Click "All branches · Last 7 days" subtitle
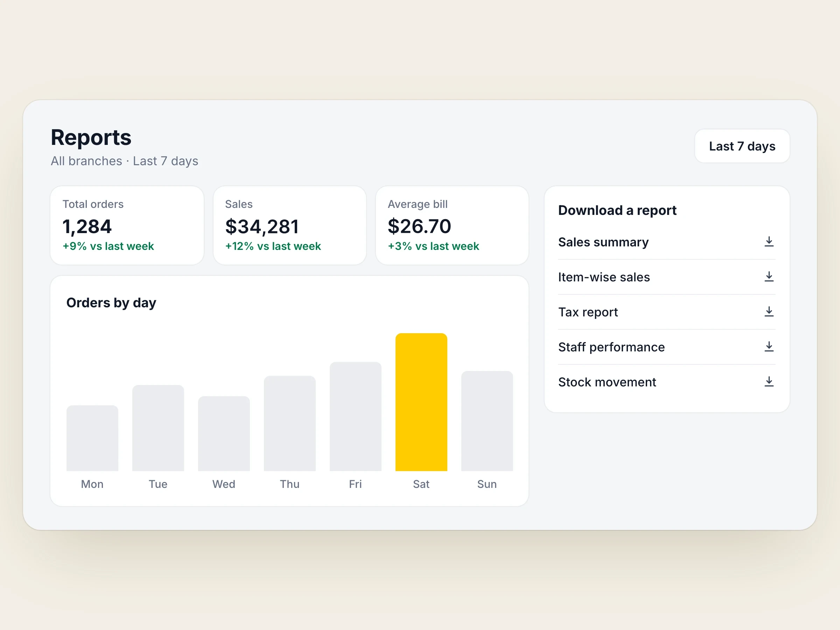This screenshot has width=840, height=630. (x=125, y=161)
